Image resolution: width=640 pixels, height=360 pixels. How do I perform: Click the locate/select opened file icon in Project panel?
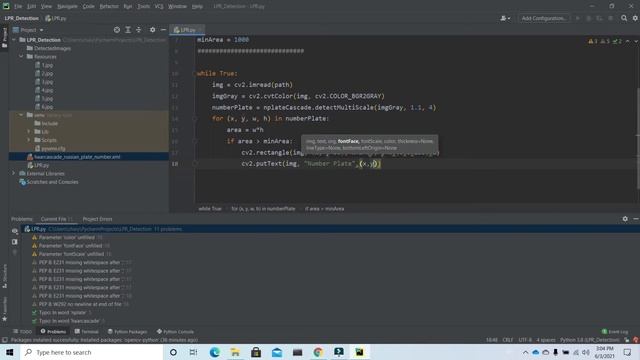pos(117,30)
